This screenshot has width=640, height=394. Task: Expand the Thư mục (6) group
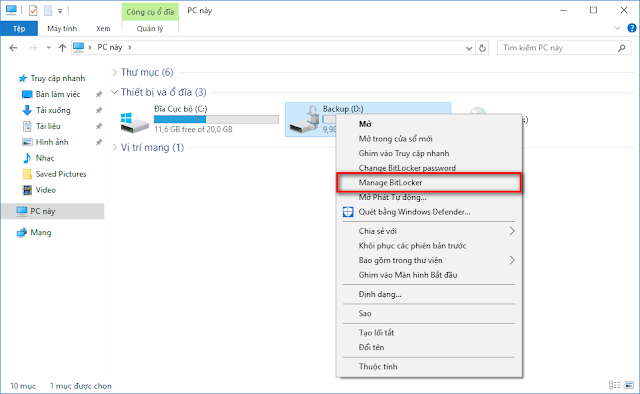pyautogui.click(x=115, y=72)
